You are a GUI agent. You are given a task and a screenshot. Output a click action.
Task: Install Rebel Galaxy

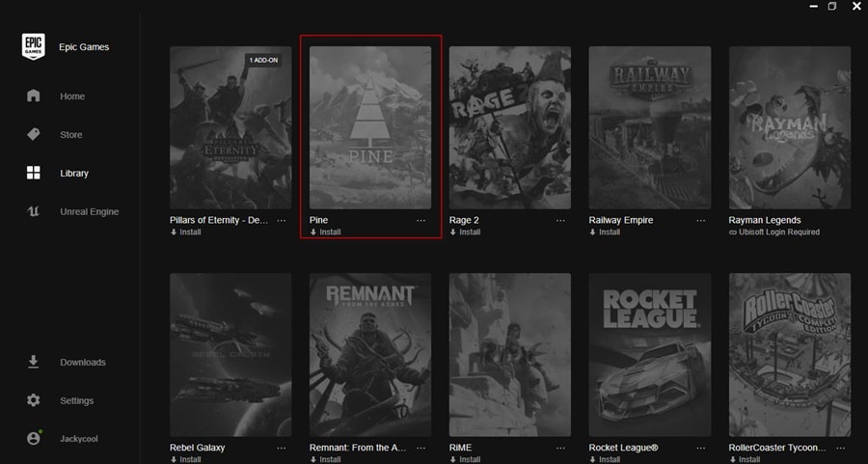click(x=186, y=459)
